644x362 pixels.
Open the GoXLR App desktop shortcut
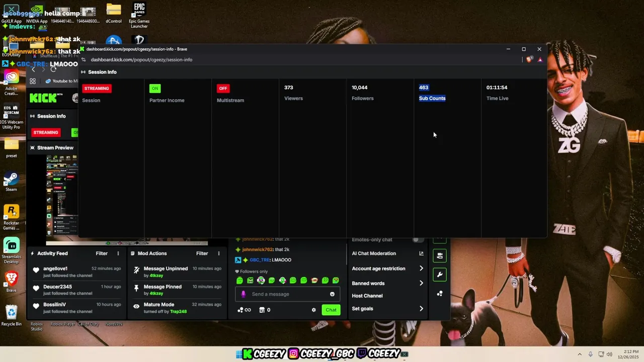[11, 14]
